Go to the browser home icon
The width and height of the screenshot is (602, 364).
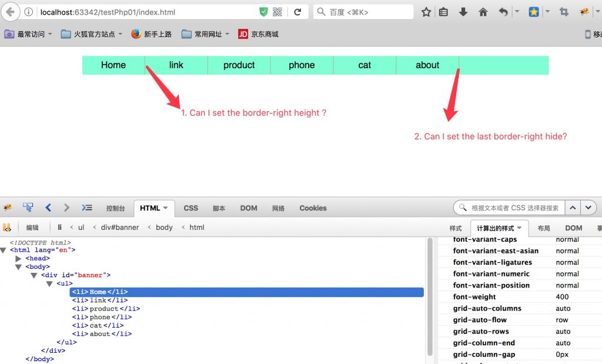483,12
